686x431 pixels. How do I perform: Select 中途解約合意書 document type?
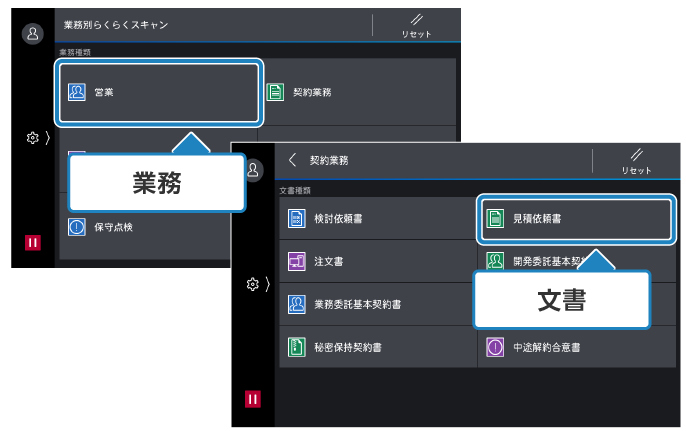577,348
